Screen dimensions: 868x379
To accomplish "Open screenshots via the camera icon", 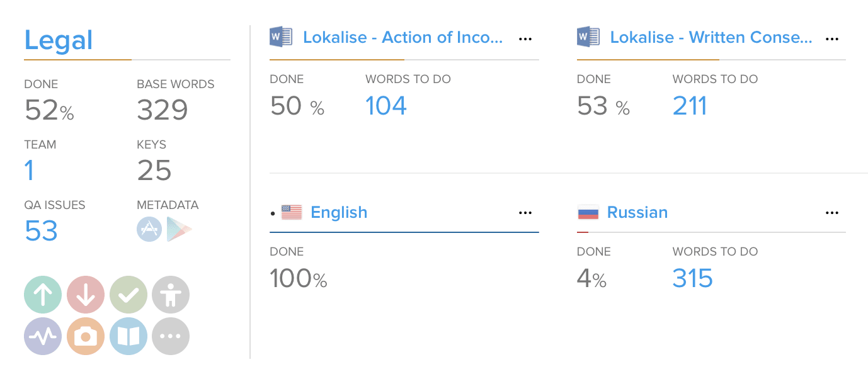I will (x=86, y=337).
